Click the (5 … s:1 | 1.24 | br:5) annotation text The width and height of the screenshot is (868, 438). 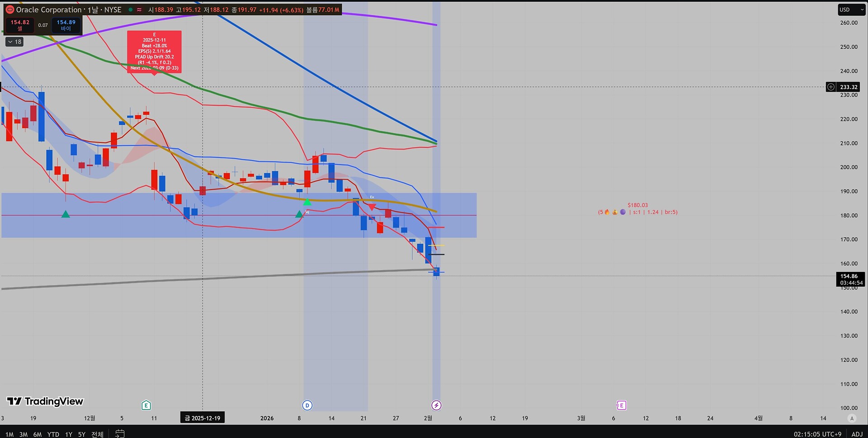tap(638, 212)
